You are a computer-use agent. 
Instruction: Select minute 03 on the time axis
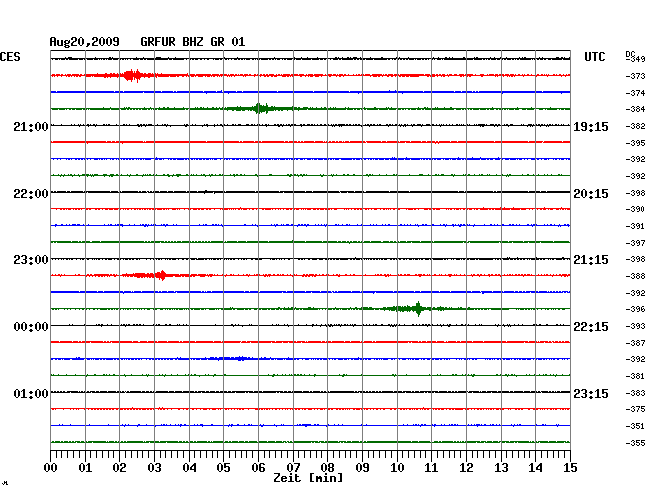point(154,468)
